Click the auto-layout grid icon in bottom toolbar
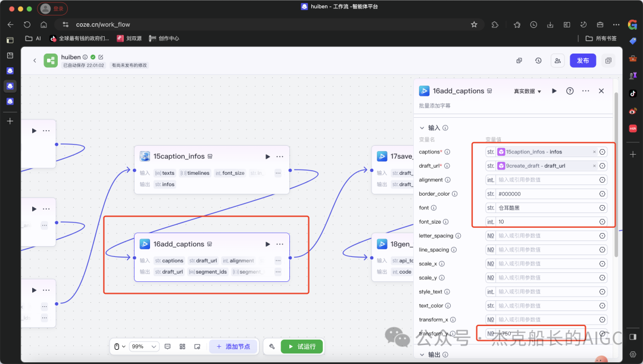This screenshot has height=364, width=643. pyautogui.click(x=183, y=346)
